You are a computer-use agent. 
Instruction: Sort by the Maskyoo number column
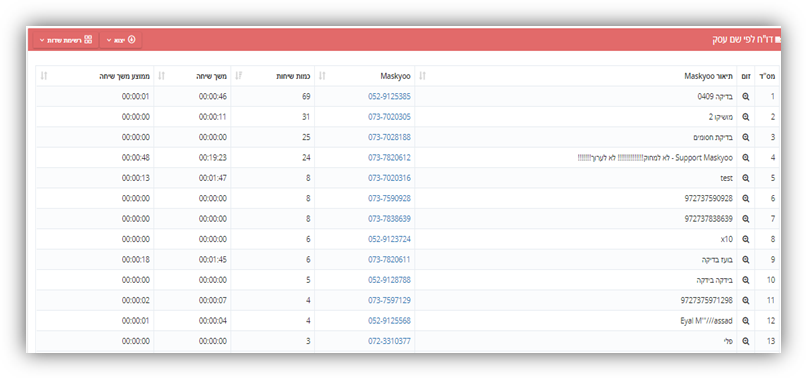point(322,76)
